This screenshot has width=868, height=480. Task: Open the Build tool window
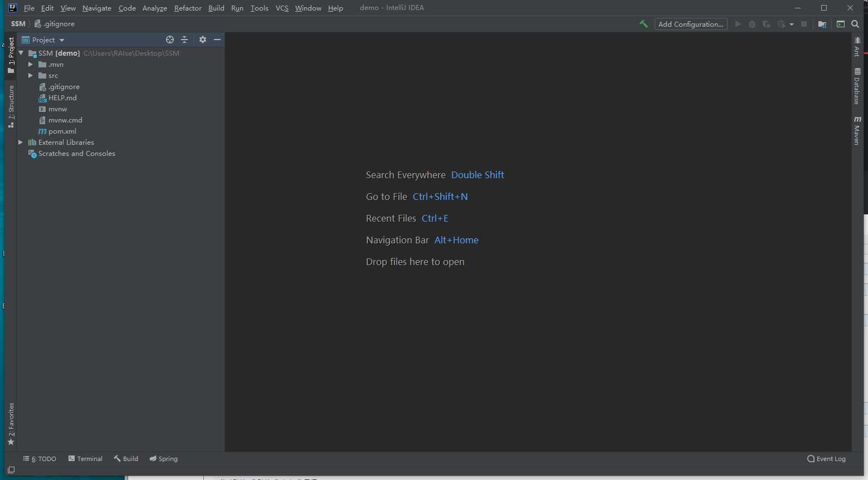tap(126, 459)
